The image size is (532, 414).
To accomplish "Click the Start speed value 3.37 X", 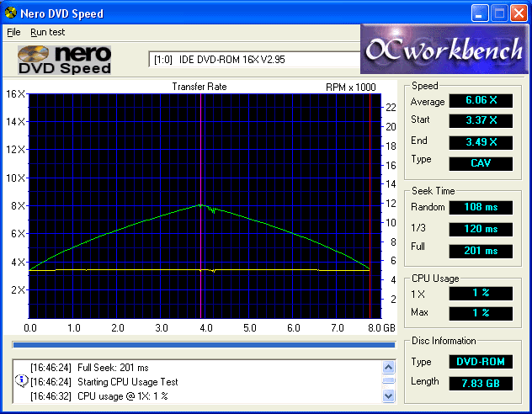I will 481,120.
